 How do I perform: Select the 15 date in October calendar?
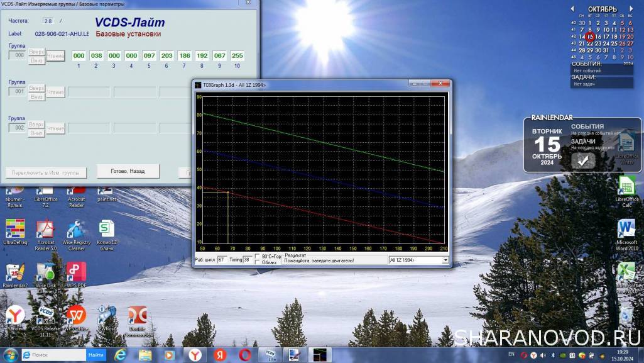[590, 36]
